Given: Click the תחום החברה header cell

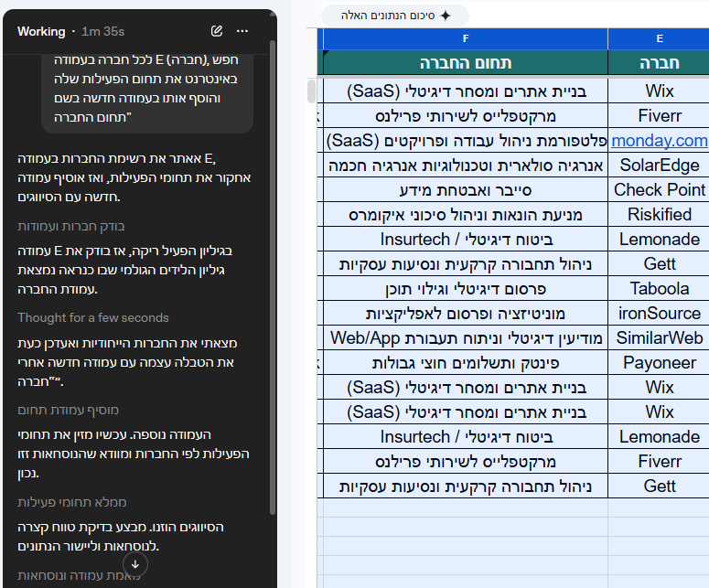Looking at the screenshot, I should click(466, 63).
